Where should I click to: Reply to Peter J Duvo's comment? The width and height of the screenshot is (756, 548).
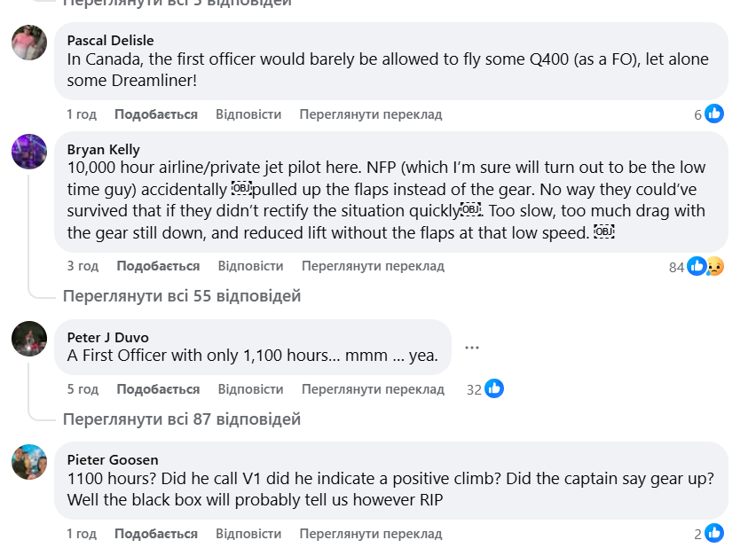(250, 389)
